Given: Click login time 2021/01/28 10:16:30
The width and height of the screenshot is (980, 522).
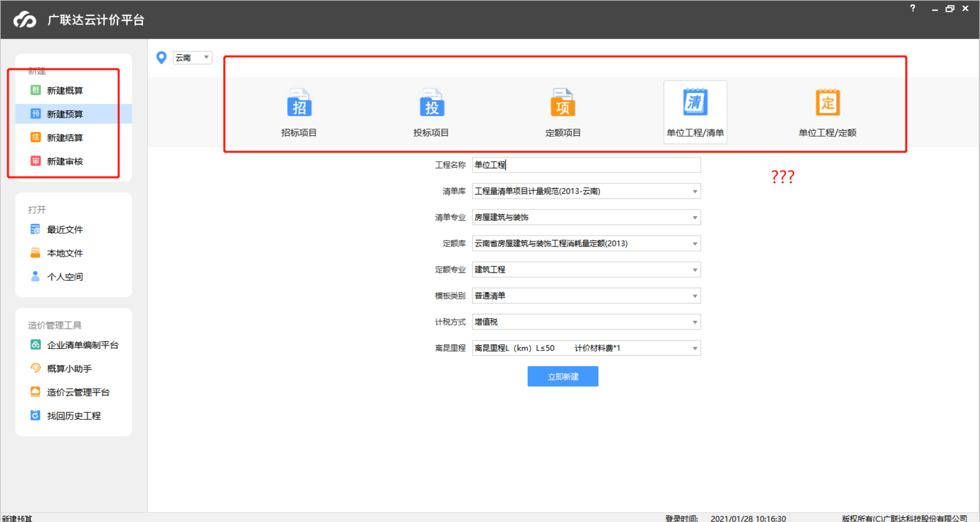Looking at the screenshot, I should click(x=748, y=518).
